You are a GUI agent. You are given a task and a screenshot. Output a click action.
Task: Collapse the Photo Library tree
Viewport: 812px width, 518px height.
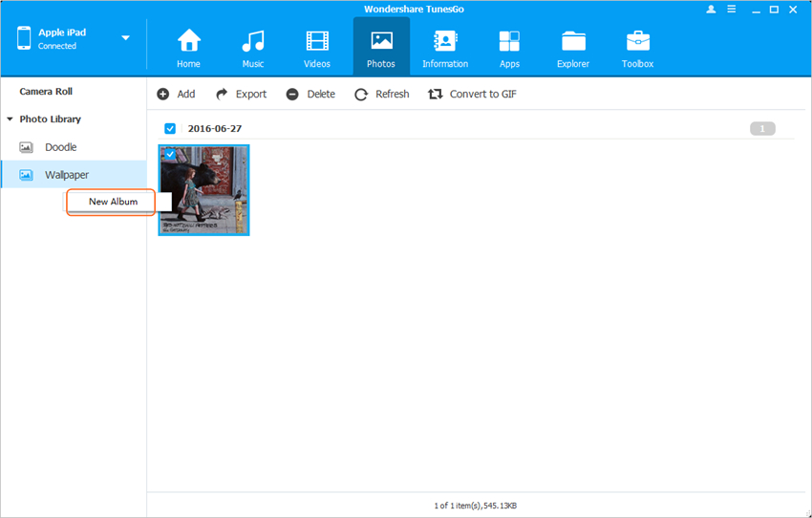[10, 119]
